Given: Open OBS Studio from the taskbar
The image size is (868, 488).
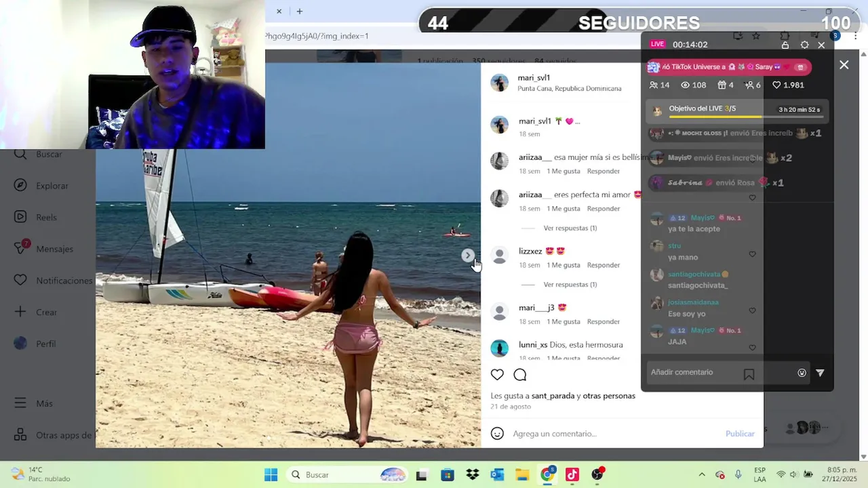Looking at the screenshot, I should coord(597,474).
